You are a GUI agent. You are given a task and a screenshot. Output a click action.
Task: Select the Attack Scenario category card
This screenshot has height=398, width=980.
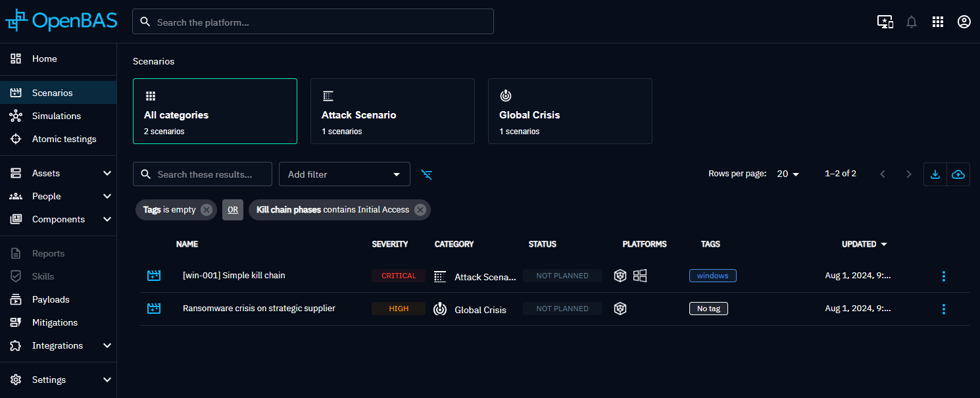392,111
